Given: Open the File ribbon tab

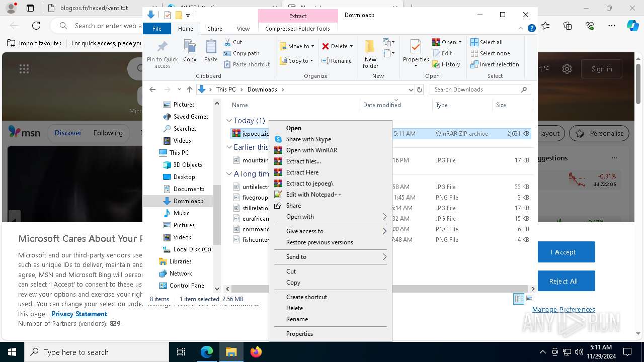Looking at the screenshot, I should 157,29.
